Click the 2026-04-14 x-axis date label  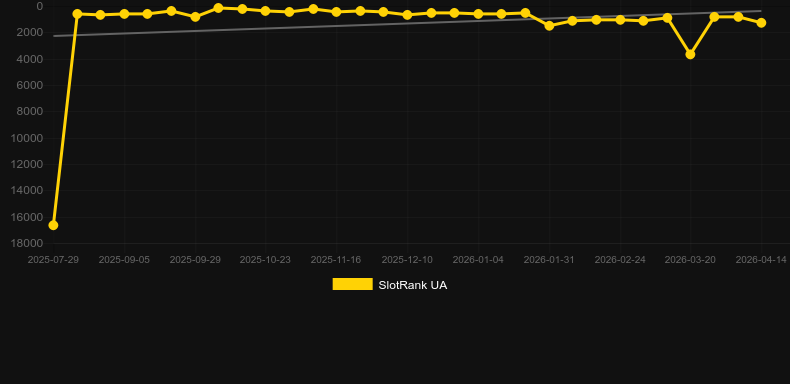coord(761,260)
